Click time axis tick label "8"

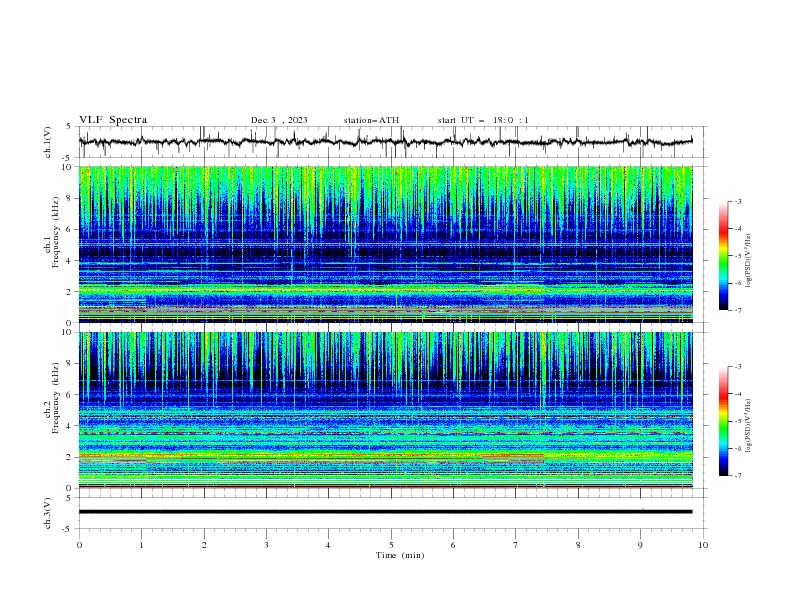coord(578,545)
